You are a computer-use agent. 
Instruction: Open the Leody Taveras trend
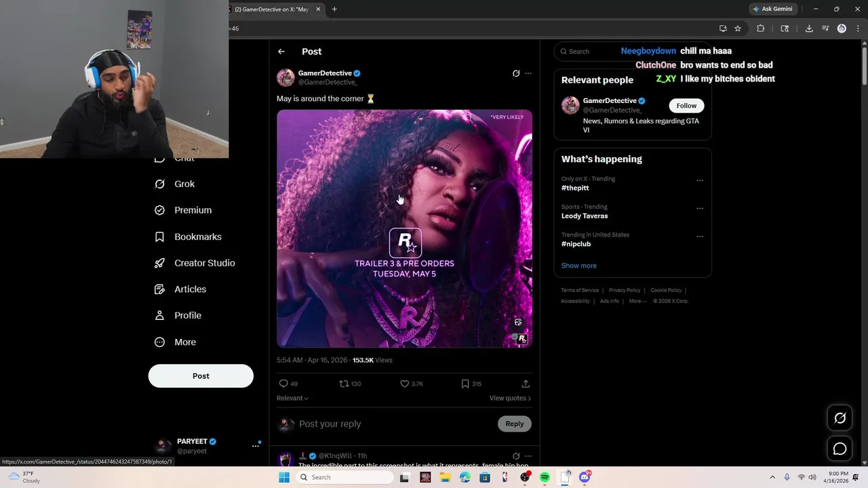pos(585,216)
